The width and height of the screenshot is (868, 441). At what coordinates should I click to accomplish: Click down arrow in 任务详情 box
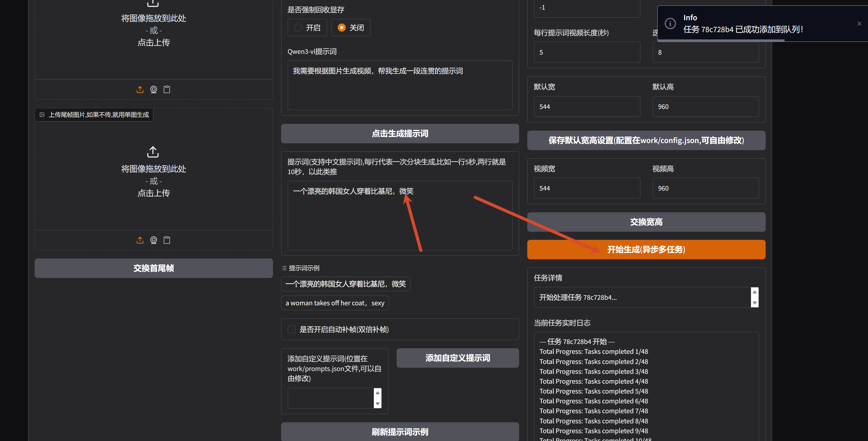click(x=755, y=303)
